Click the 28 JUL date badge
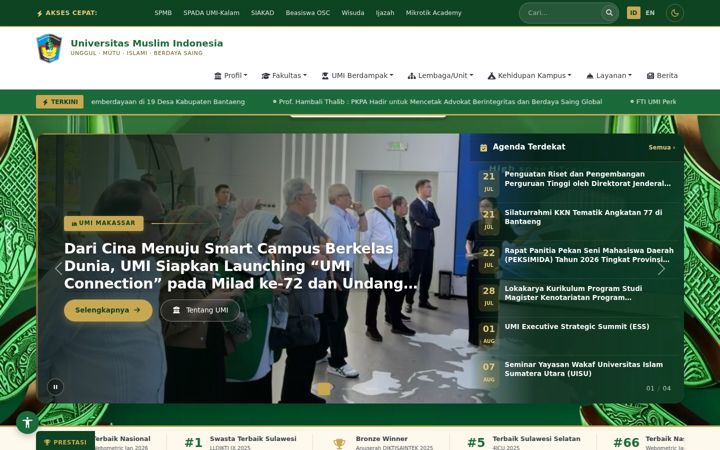720x450 pixels. [x=489, y=296]
